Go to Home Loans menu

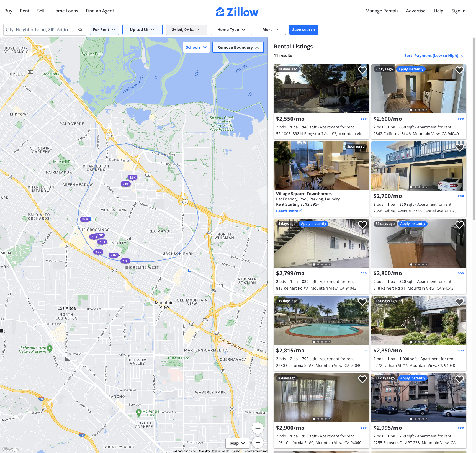click(x=65, y=11)
